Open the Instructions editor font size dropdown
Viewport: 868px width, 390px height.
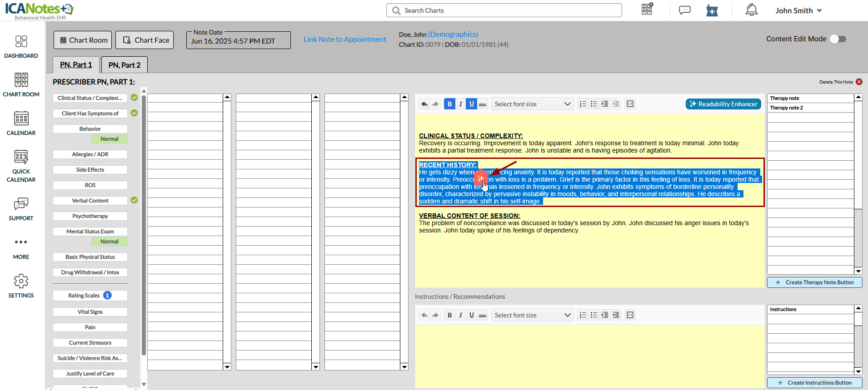tap(532, 315)
